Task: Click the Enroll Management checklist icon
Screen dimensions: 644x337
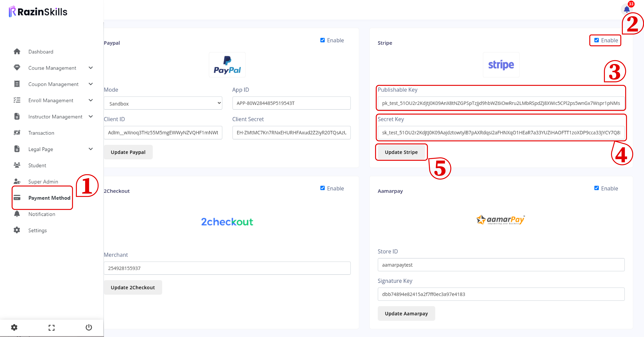Action: coord(17,100)
